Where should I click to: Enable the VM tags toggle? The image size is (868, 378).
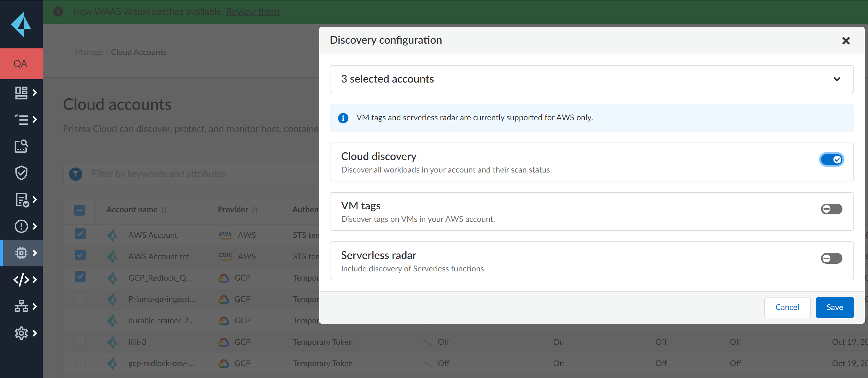[831, 209]
